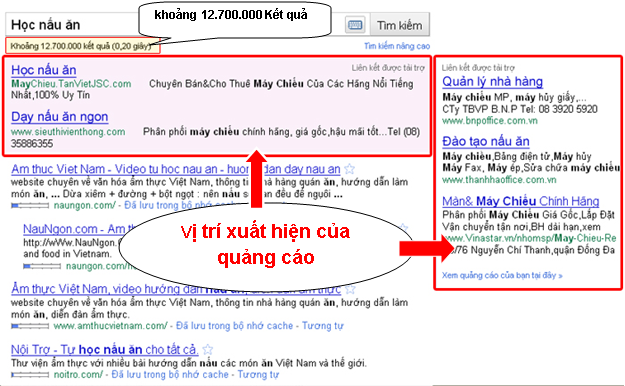Open Nội Trợ - Tự học nấu ăn result
625x386 pixels.
point(104,350)
